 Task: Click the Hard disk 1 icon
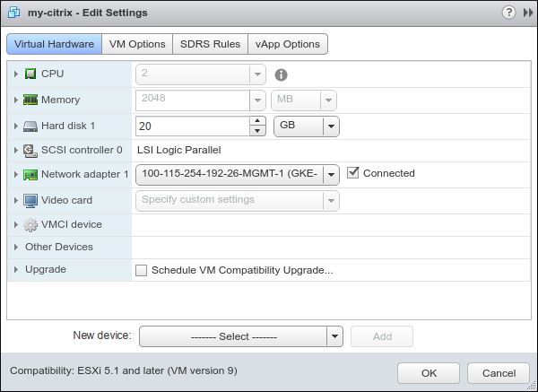coord(30,126)
